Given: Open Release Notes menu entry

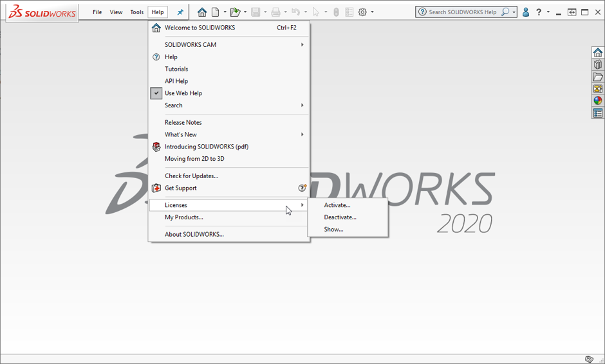Looking at the screenshot, I should (x=229, y=122).
